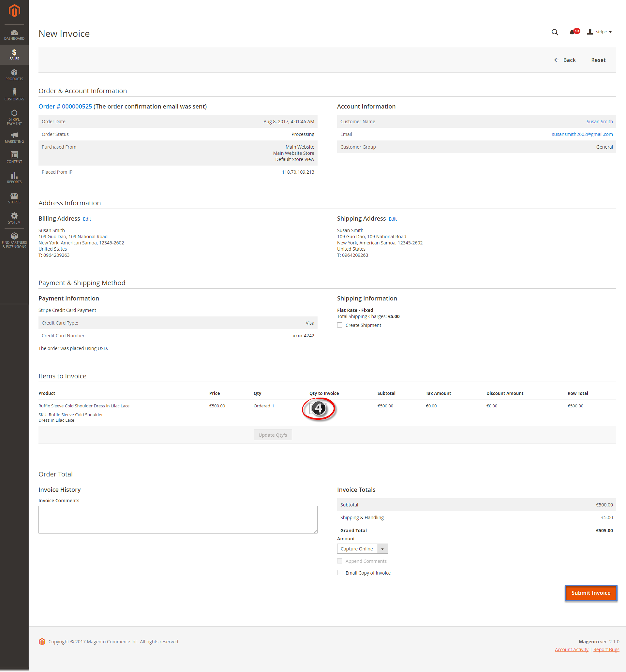Open Order # 000000525 details
The height and width of the screenshot is (672, 626).
tap(65, 106)
